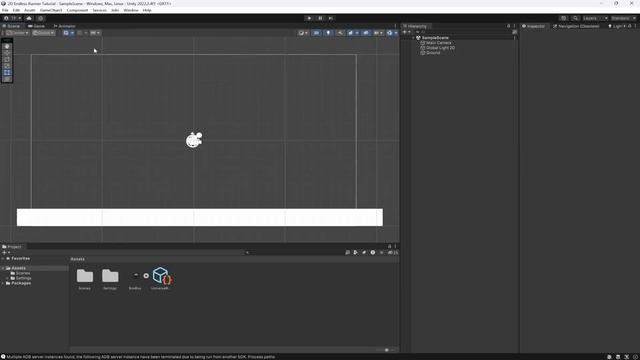
Task: Toggle 2D view mode
Action: (316, 33)
